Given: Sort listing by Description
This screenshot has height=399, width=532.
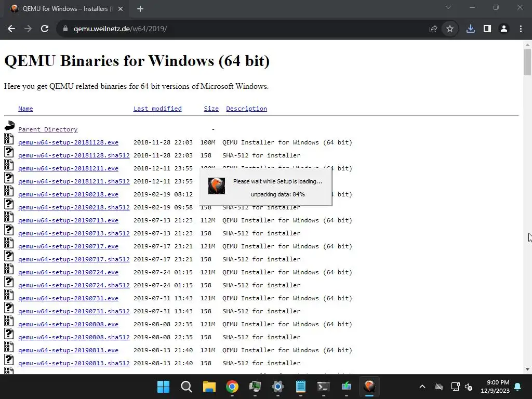Looking at the screenshot, I should click(x=246, y=109).
